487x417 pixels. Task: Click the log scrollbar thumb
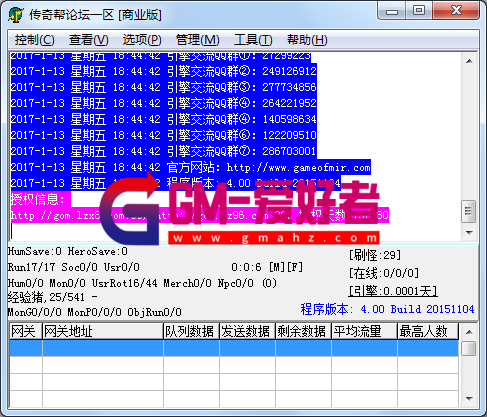click(469, 211)
